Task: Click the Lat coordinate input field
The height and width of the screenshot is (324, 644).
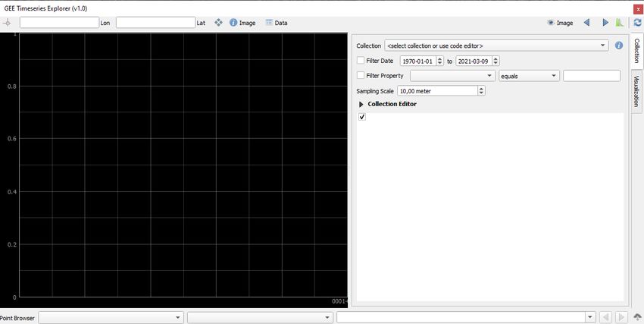Action: [155, 23]
